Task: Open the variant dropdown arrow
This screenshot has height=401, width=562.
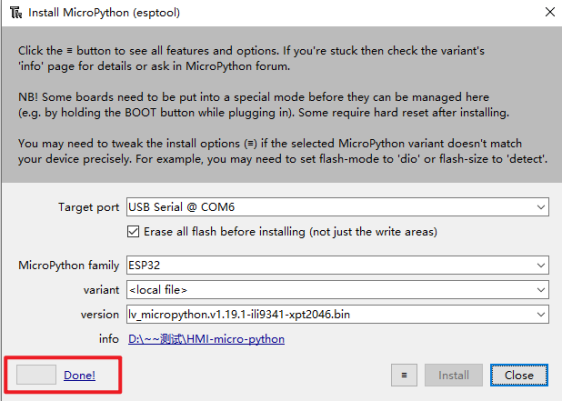Action: click(541, 290)
